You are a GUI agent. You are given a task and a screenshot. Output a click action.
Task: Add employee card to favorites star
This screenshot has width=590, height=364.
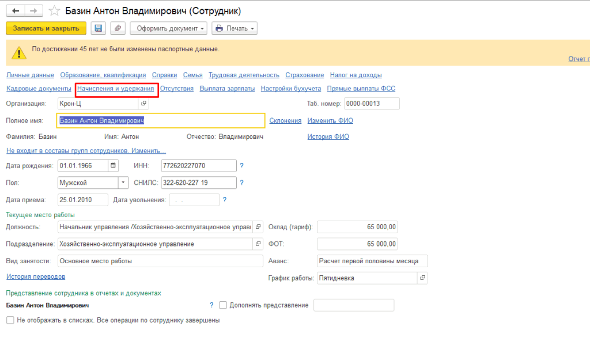click(54, 11)
